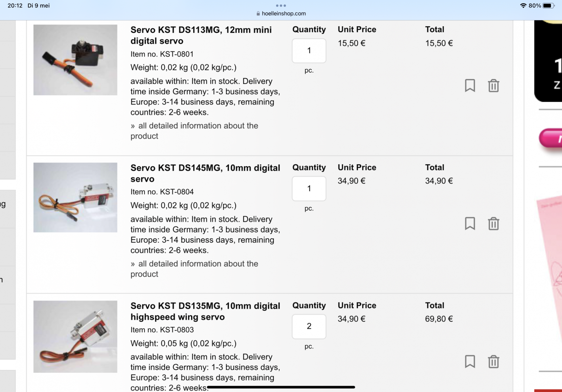562x392 pixels.
Task: Open detailed information link for DS113MG
Action: pyautogui.click(x=195, y=131)
